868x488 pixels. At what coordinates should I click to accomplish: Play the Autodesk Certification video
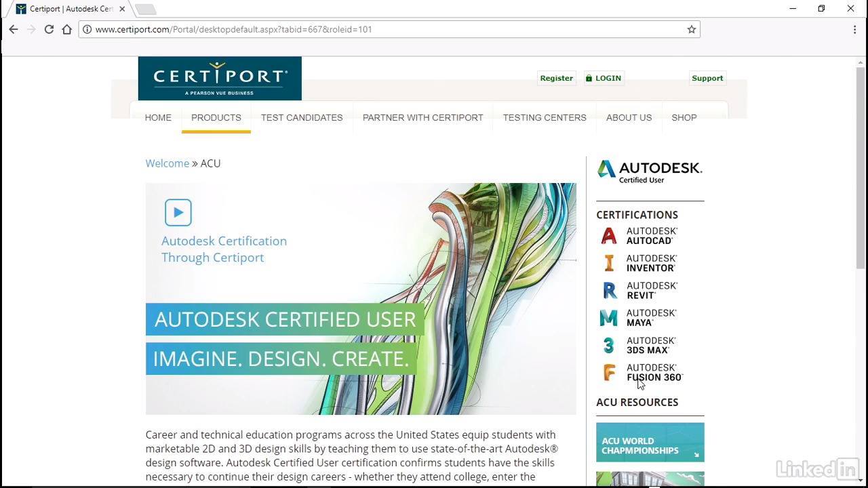[178, 212]
